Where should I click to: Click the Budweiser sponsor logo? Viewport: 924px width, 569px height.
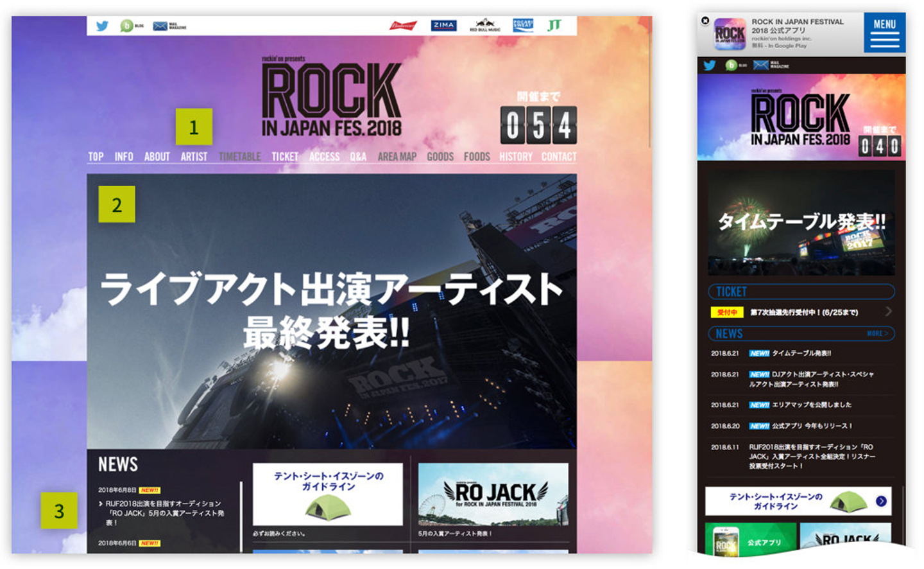coord(403,26)
